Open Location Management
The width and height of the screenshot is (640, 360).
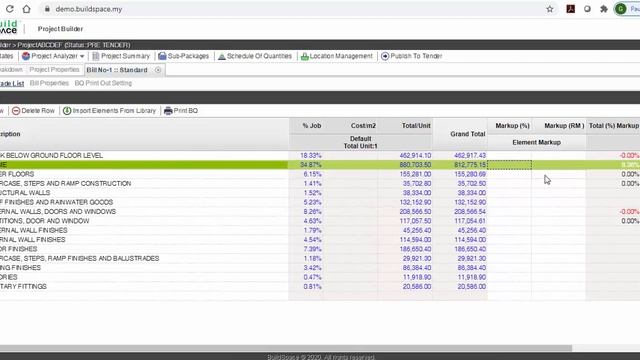(x=341, y=56)
